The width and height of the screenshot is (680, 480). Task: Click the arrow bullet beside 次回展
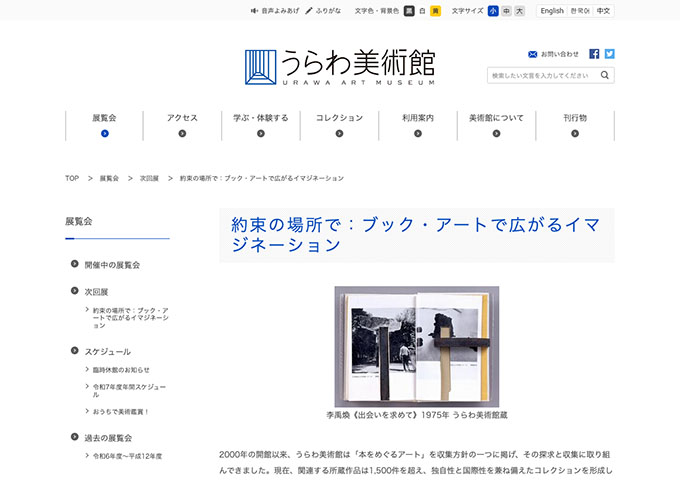(x=75, y=291)
